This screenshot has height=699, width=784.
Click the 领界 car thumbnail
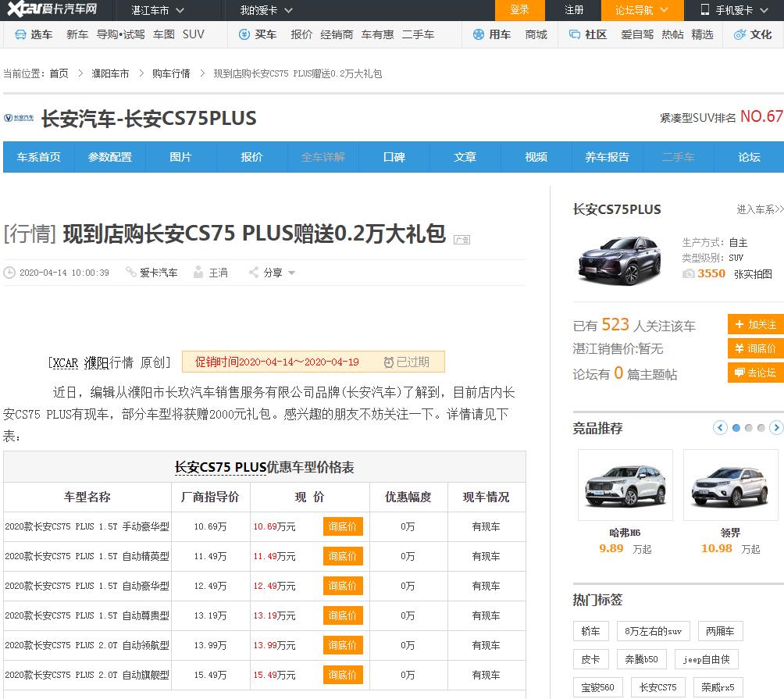730,485
